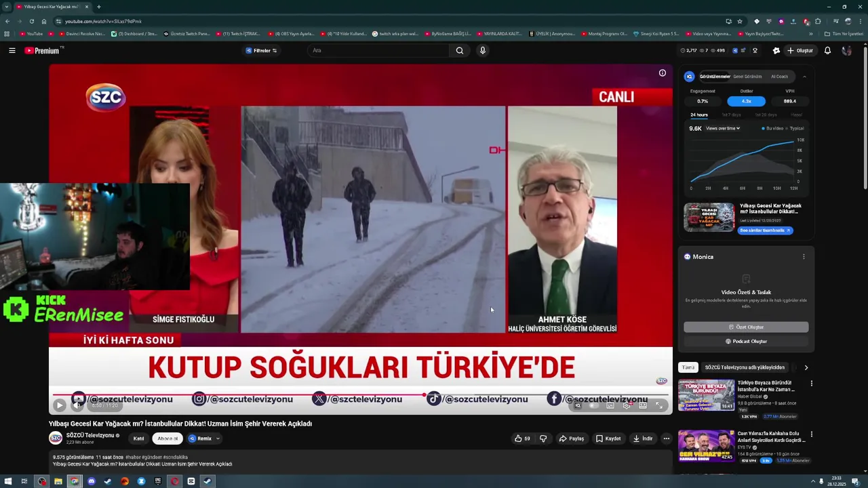The height and width of the screenshot is (488, 868).
Task: Seek on the red video progress bar
Action: (x=360, y=394)
